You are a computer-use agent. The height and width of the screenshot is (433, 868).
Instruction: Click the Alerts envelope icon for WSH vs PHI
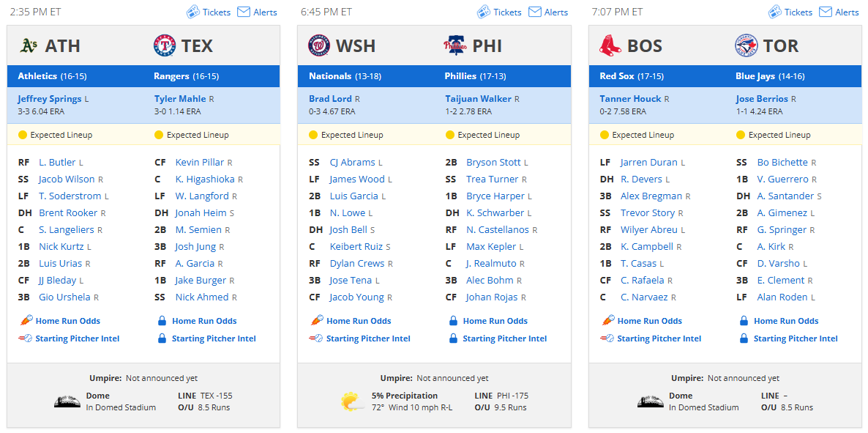pyautogui.click(x=535, y=12)
